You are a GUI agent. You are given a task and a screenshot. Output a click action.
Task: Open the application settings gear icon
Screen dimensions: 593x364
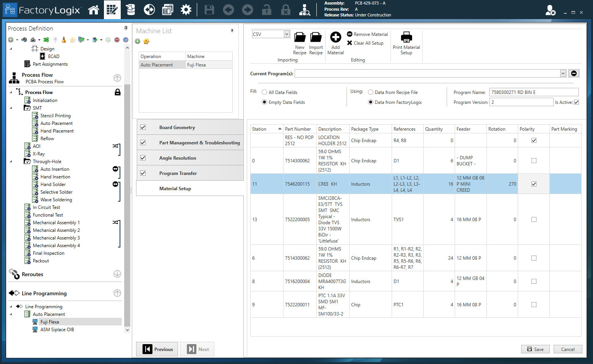tap(186, 10)
